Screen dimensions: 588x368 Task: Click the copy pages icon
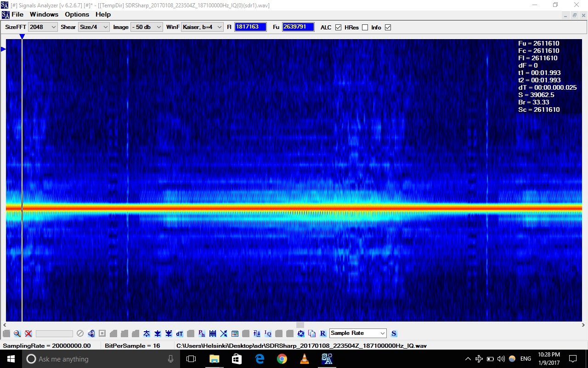(312, 333)
